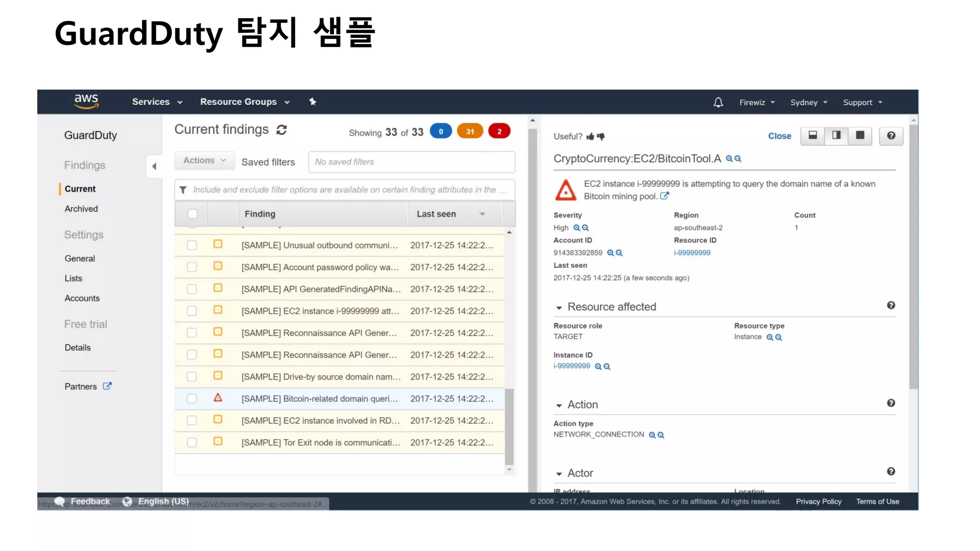Click the Partners external link icon

[x=107, y=386]
